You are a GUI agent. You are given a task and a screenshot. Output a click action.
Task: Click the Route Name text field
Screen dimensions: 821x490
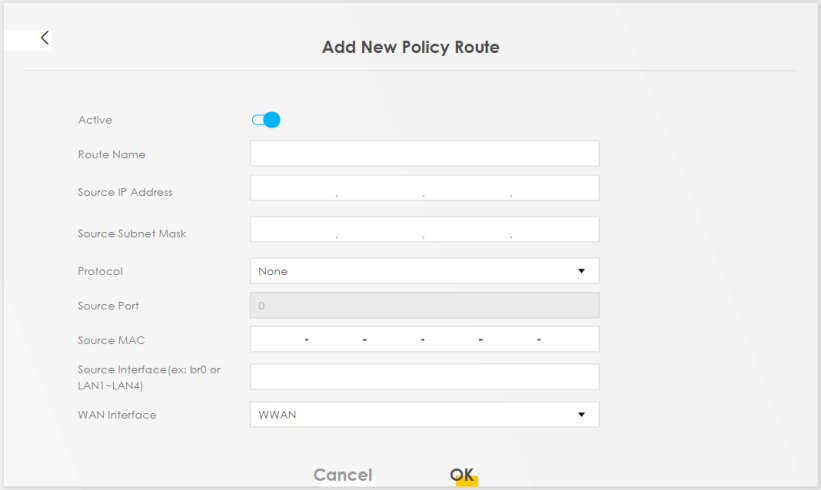424,153
